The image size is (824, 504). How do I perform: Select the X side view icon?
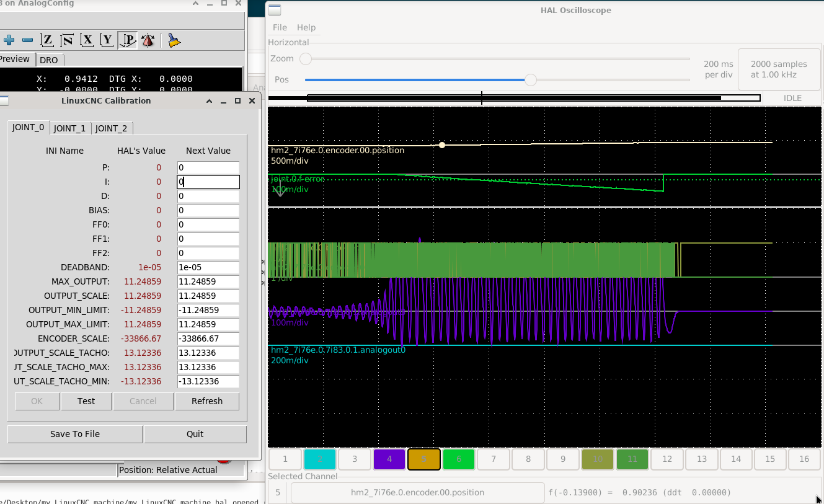coord(87,40)
